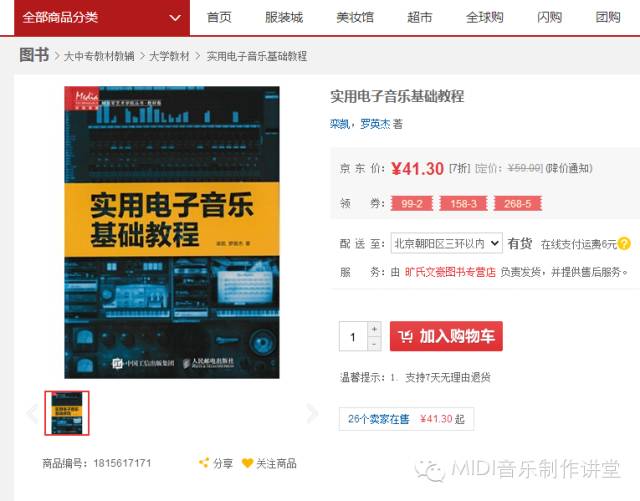Click the shipping fee help question icon
This screenshot has width=640, height=501.
point(624,243)
